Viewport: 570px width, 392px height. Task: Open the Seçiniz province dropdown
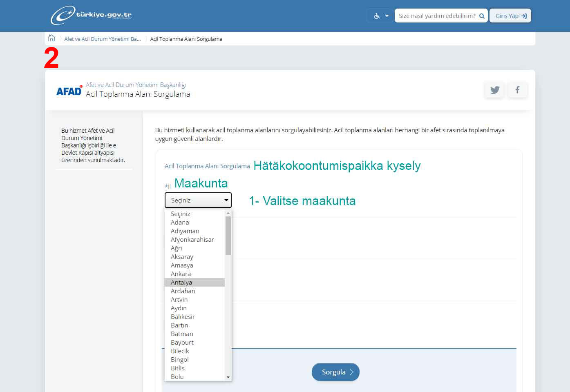[x=198, y=200]
